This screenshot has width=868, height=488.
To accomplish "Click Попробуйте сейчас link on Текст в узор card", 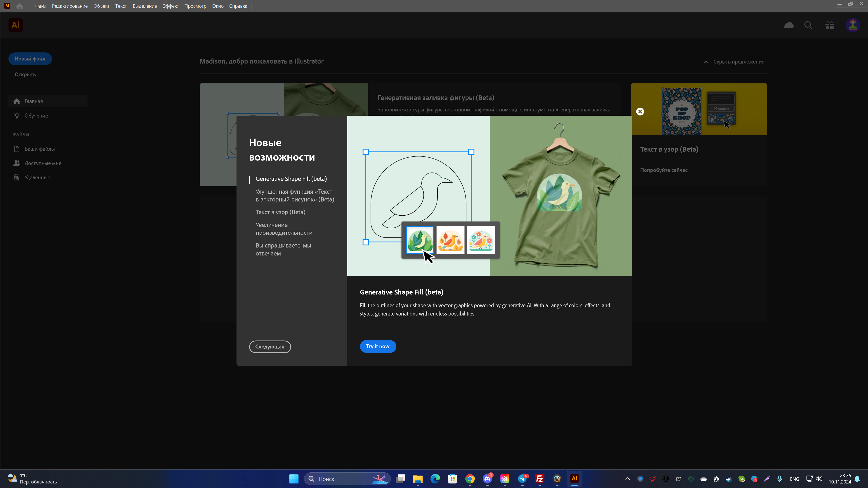I will tap(664, 170).
